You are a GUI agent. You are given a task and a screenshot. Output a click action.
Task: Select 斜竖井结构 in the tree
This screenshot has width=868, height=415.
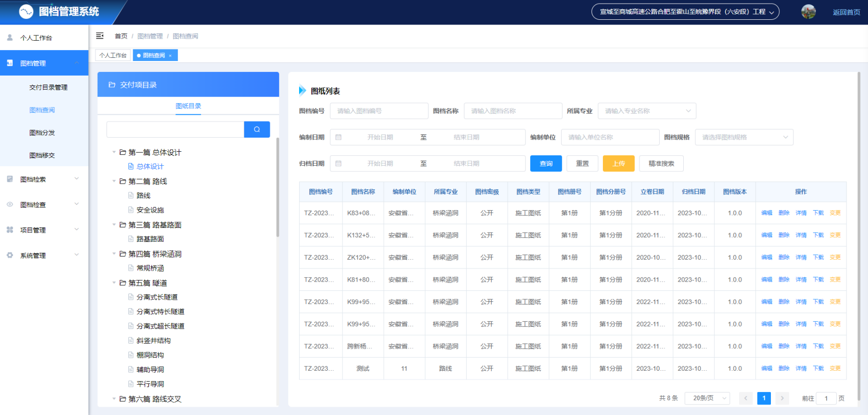tap(153, 340)
